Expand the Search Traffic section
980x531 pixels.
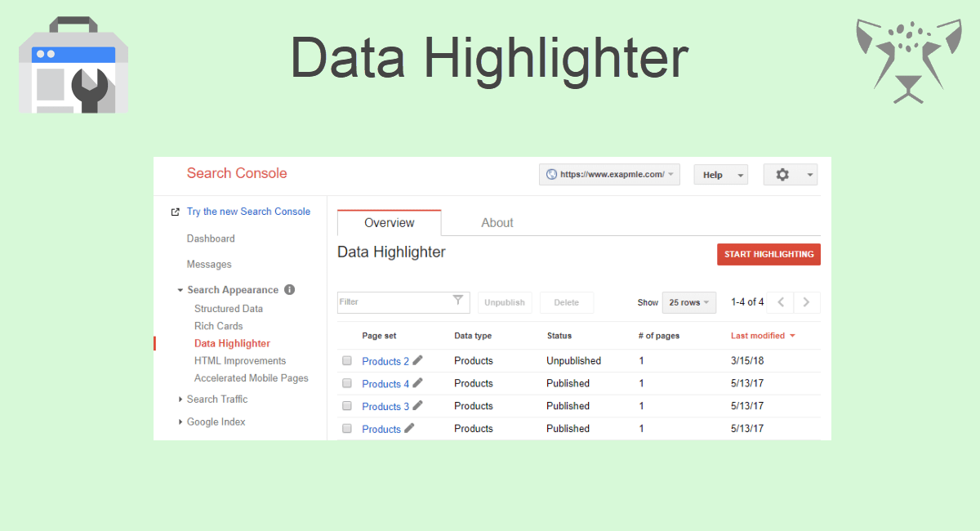tap(180, 399)
